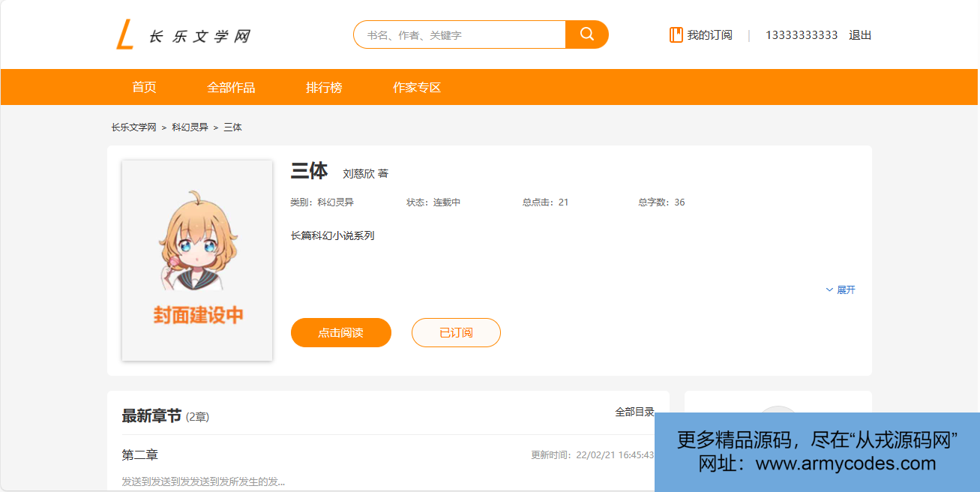
Task: Click the author name 刘慈欣 著
Action: coord(365,173)
